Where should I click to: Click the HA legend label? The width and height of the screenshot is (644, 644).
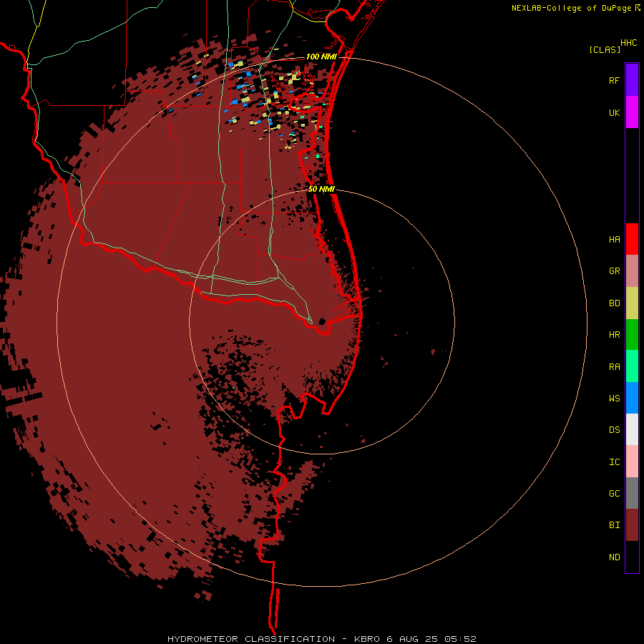(x=614, y=239)
